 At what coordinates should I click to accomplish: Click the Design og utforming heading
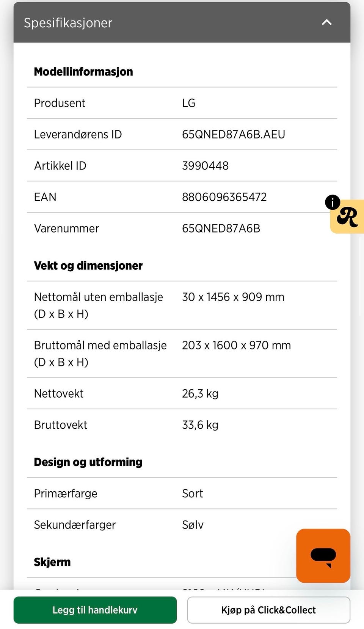(88, 462)
